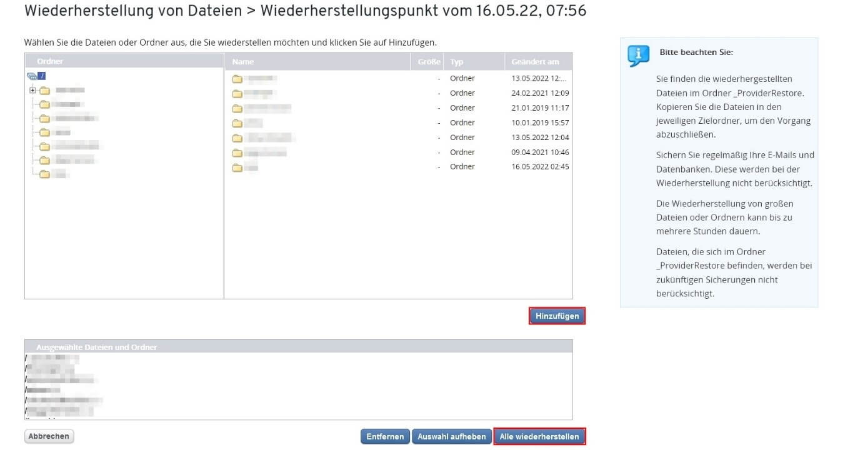868x452 pixels.
Task: Click the date 24.02.2021 12:09
Action: click(540, 93)
